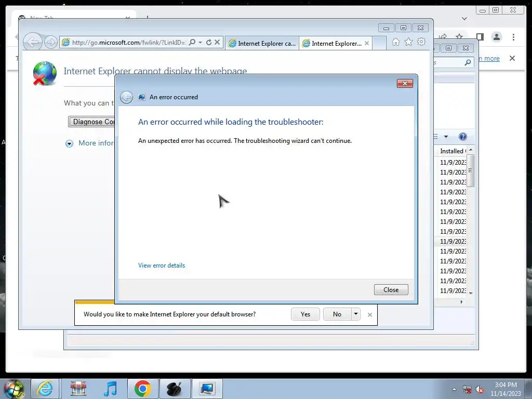Choose No for default browser prompt
532x399 pixels.
pyautogui.click(x=337, y=314)
